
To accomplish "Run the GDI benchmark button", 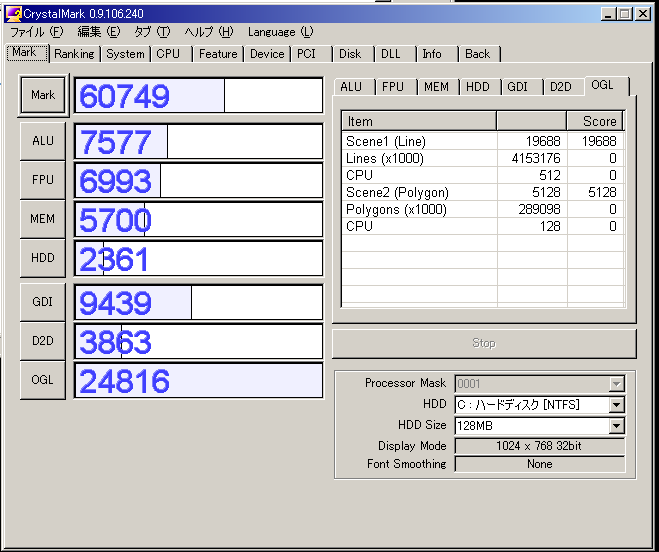I will (x=43, y=302).
